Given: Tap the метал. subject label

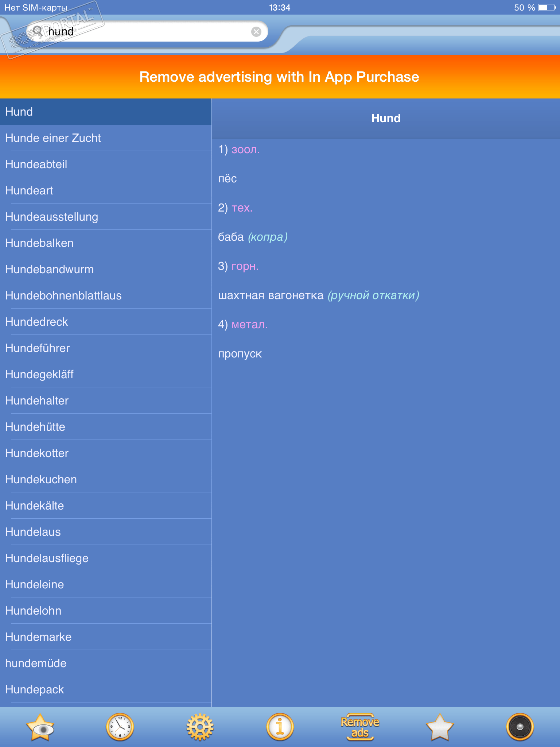Looking at the screenshot, I should pos(250,325).
